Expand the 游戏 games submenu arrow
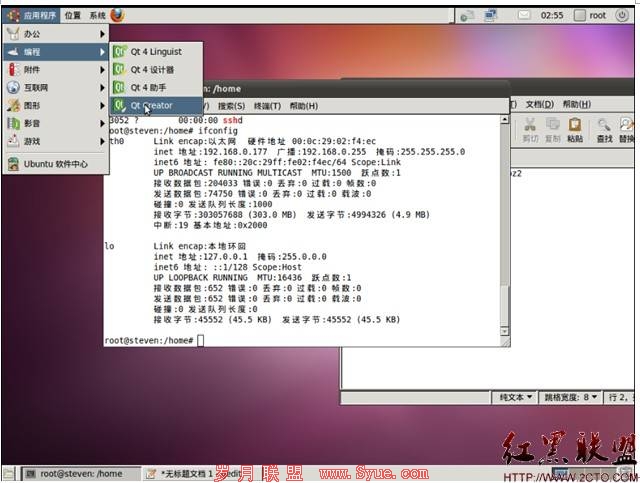 [102, 141]
